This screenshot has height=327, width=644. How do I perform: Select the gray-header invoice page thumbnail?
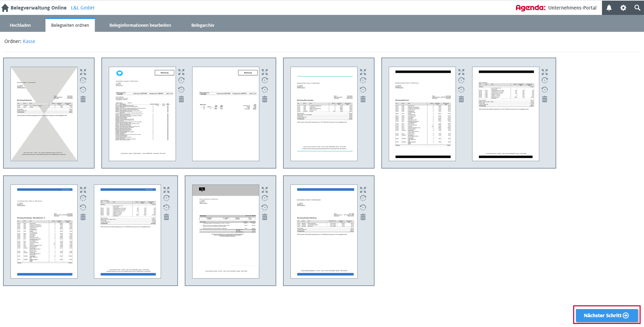coord(225,231)
